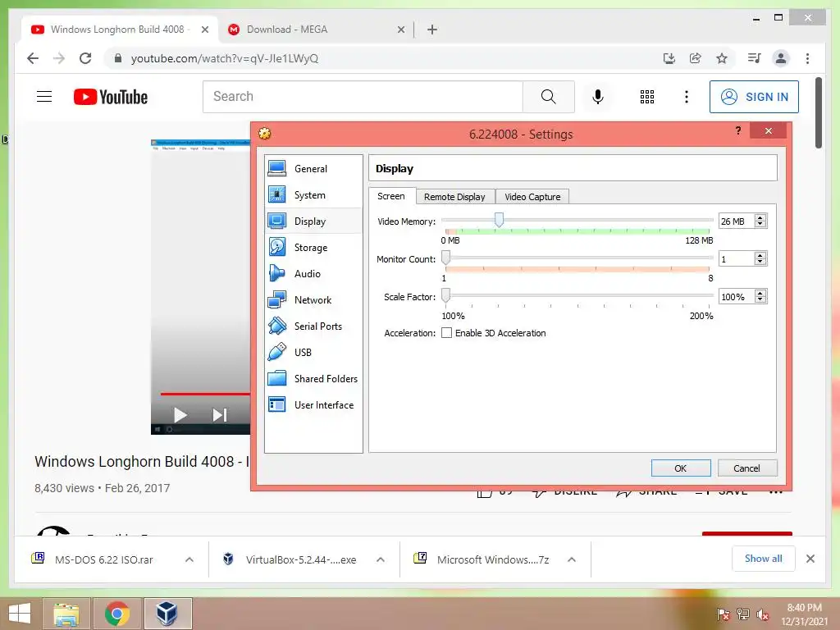Open USB settings icon
This screenshot has width=840, height=630.
(x=277, y=353)
